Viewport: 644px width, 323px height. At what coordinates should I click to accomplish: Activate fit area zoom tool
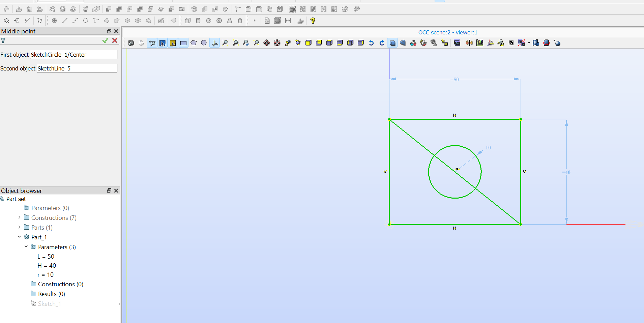pyautogui.click(x=236, y=43)
